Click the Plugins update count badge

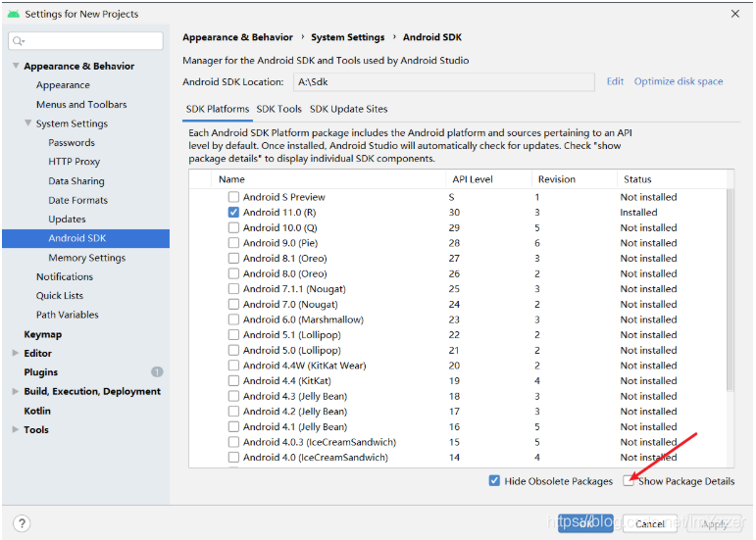point(157,371)
